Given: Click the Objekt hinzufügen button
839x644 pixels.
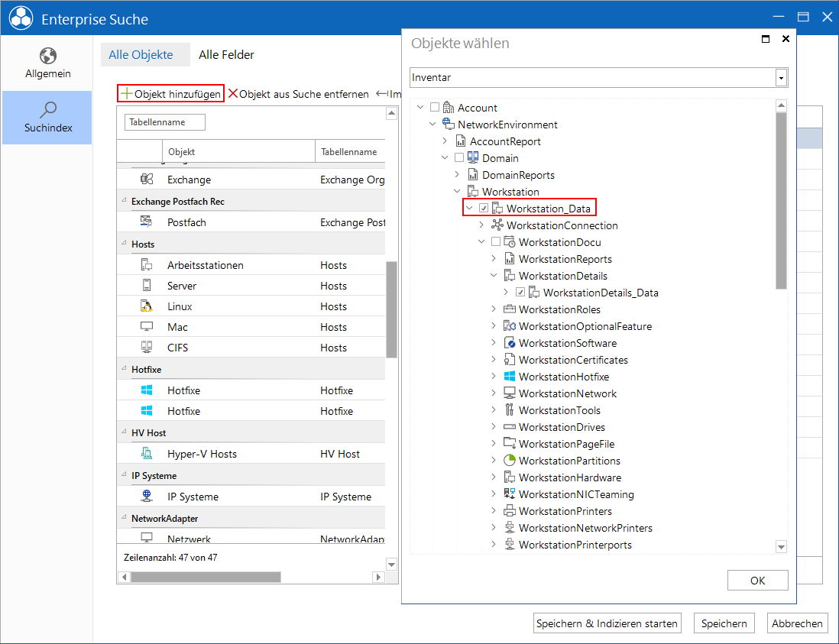Looking at the screenshot, I should [170, 94].
